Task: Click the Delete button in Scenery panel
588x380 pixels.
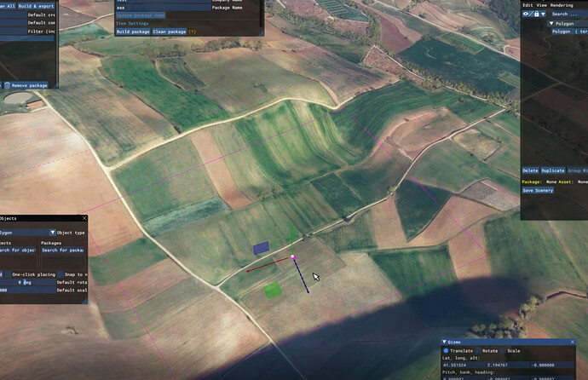Action: coord(530,170)
